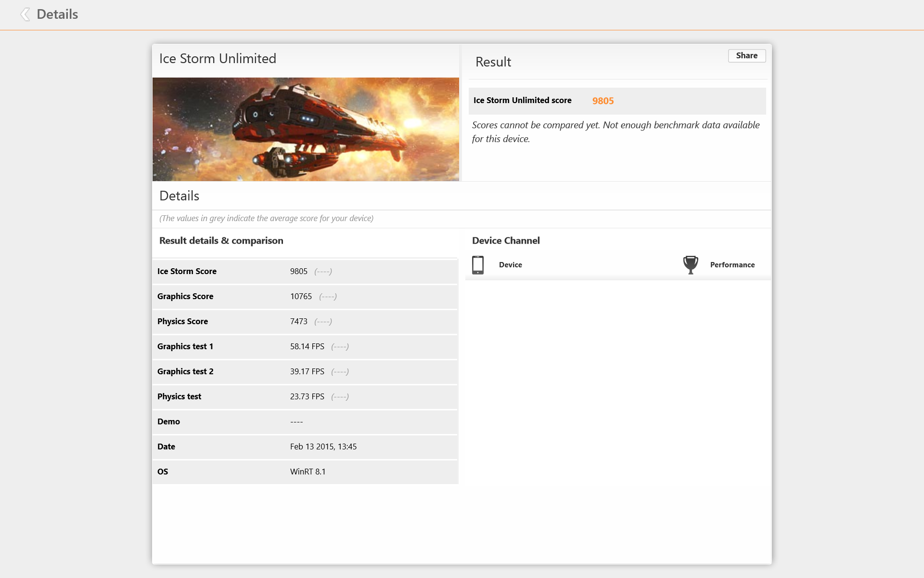924x578 pixels.
Task: Click the Graphics Score row label
Action: pyautogui.click(x=185, y=296)
